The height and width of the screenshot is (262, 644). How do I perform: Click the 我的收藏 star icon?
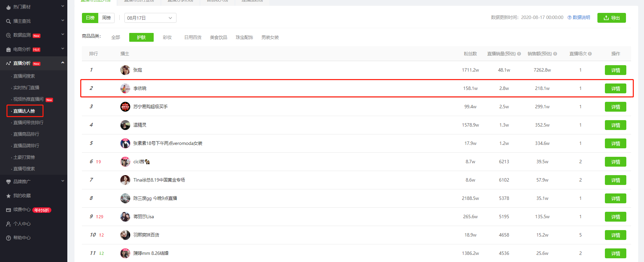click(x=9, y=196)
